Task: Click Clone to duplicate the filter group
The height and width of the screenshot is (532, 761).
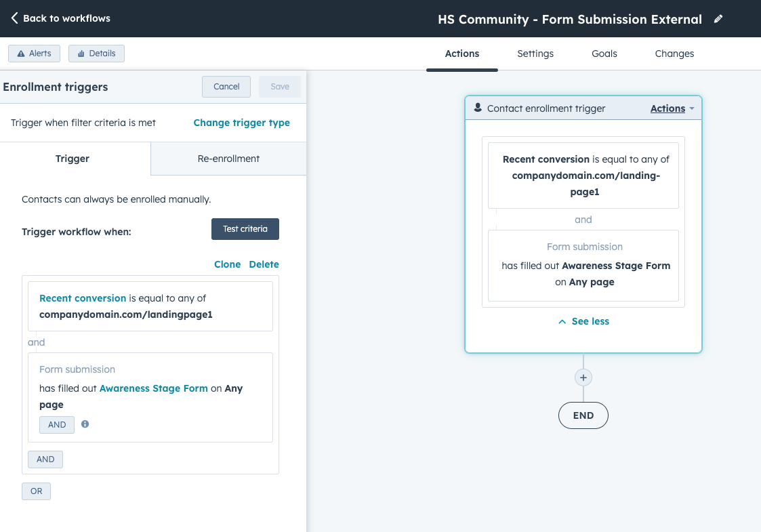Action: click(228, 264)
